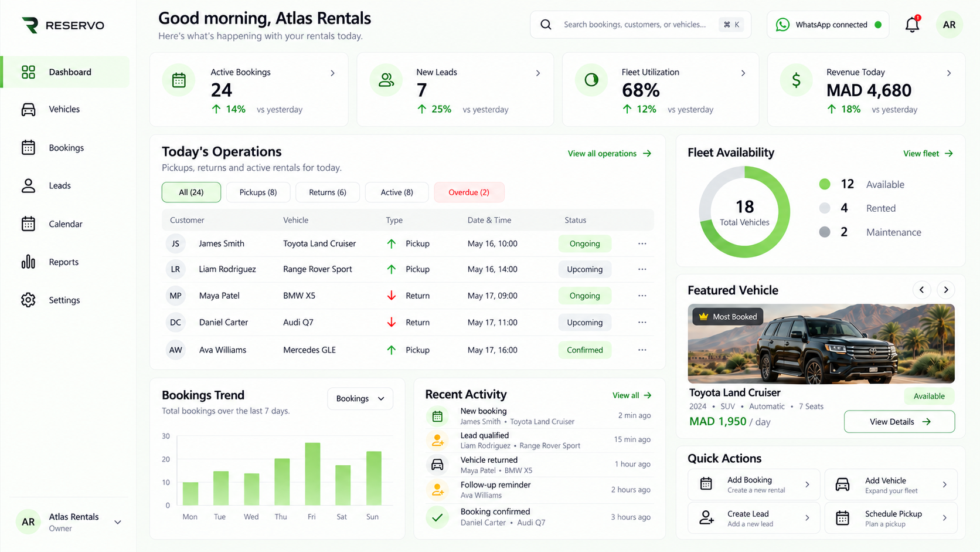Click the search magnifier icon
980x552 pixels.
pyautogui.click(x=546, y=25)
